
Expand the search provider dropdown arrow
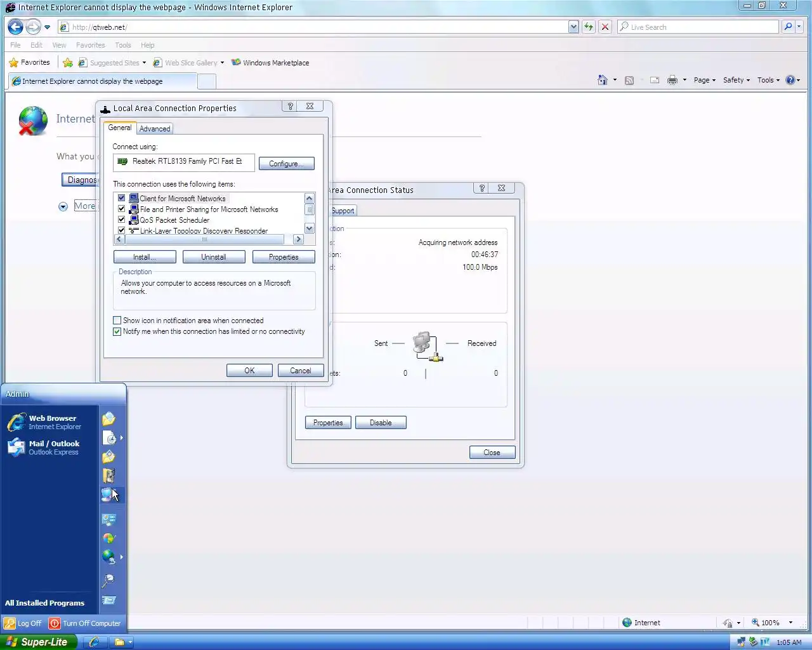(799, 27)
